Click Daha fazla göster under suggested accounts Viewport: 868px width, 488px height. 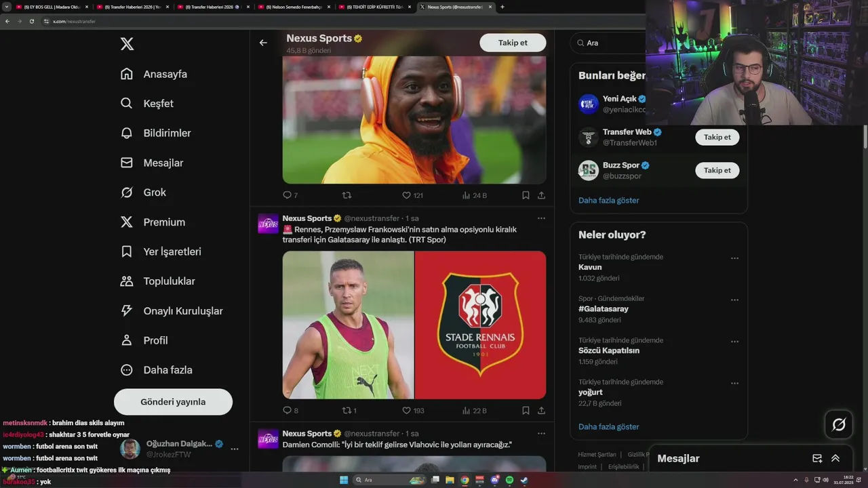[x=609, y=201]
